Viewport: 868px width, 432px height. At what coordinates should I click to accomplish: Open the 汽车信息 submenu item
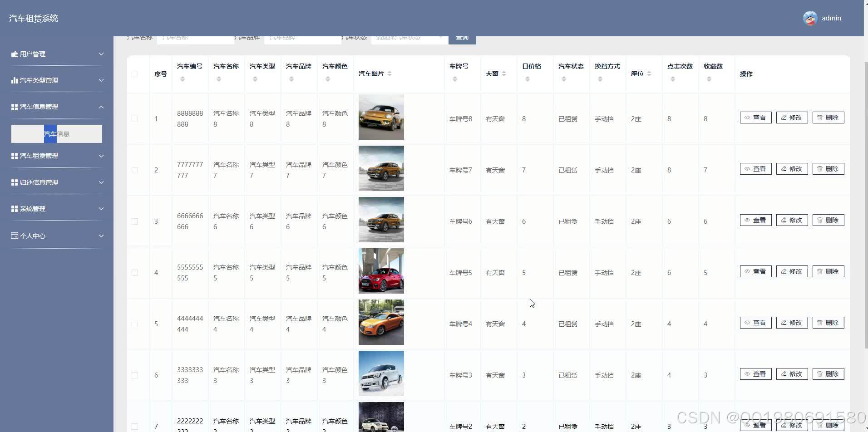pos(57,134)
